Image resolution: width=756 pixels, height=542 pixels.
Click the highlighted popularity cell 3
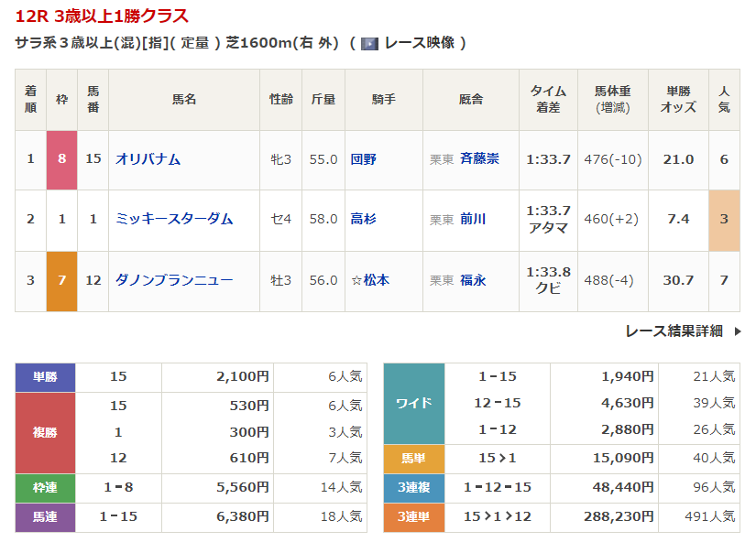click(724, 219)
